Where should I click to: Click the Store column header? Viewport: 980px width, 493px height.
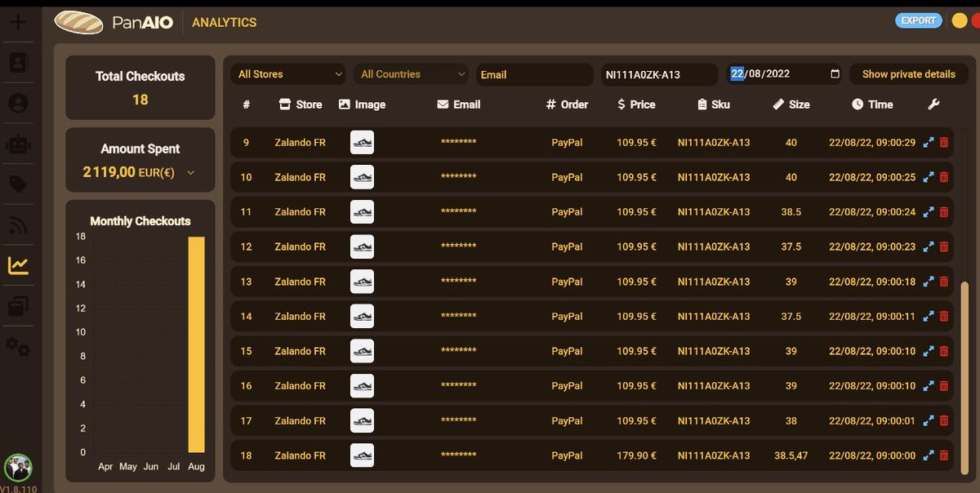click(x=301, y=104)
